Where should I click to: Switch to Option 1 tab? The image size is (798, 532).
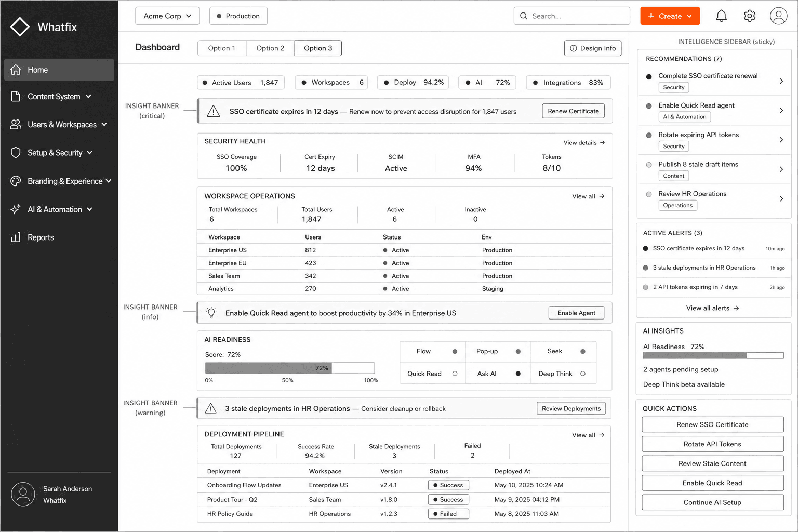(222, 48)
